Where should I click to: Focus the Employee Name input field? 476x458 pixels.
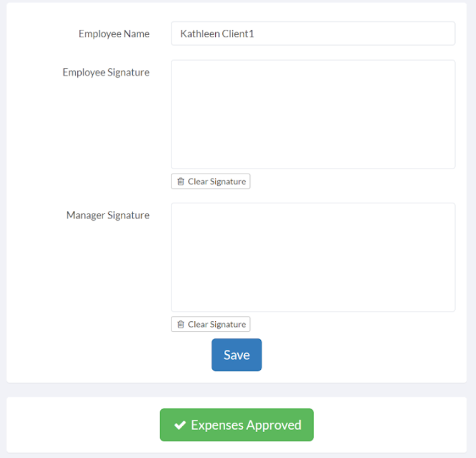point(313,34)
